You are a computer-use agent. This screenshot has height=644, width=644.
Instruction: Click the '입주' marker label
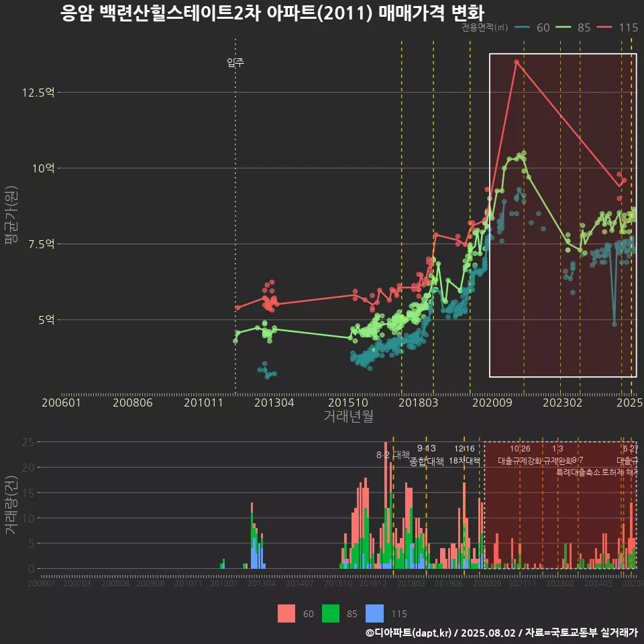235,62
